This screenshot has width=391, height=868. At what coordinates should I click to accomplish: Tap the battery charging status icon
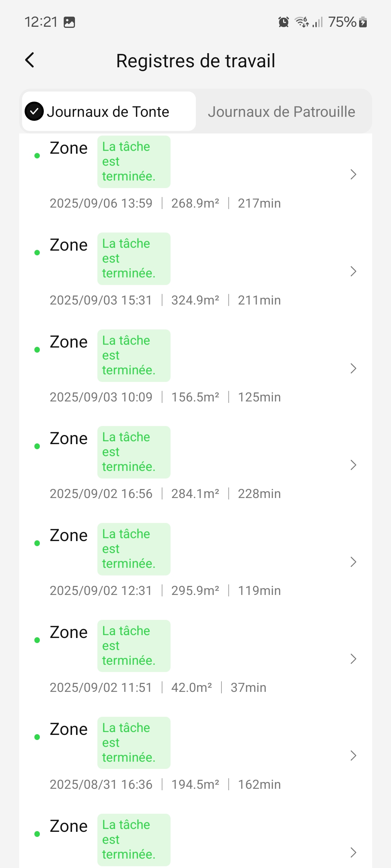coord(363,22)
